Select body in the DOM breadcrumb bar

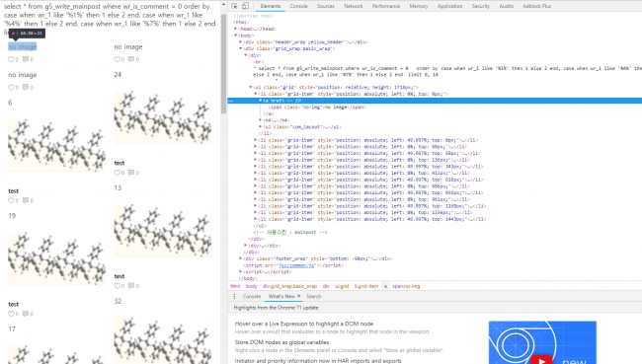point(252,286)
